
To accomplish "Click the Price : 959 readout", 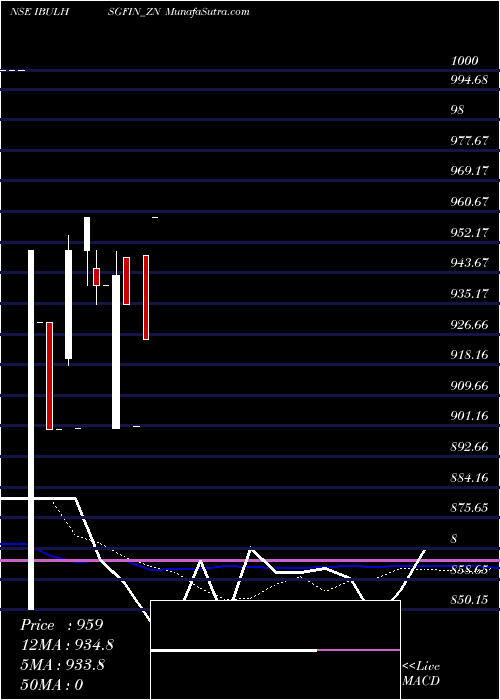I will click(62, 625).
